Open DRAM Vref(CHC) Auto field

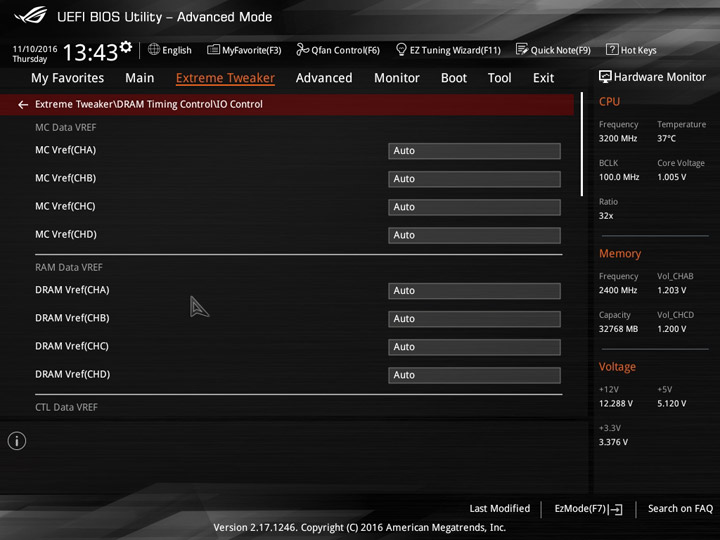(x=474, y=347)
